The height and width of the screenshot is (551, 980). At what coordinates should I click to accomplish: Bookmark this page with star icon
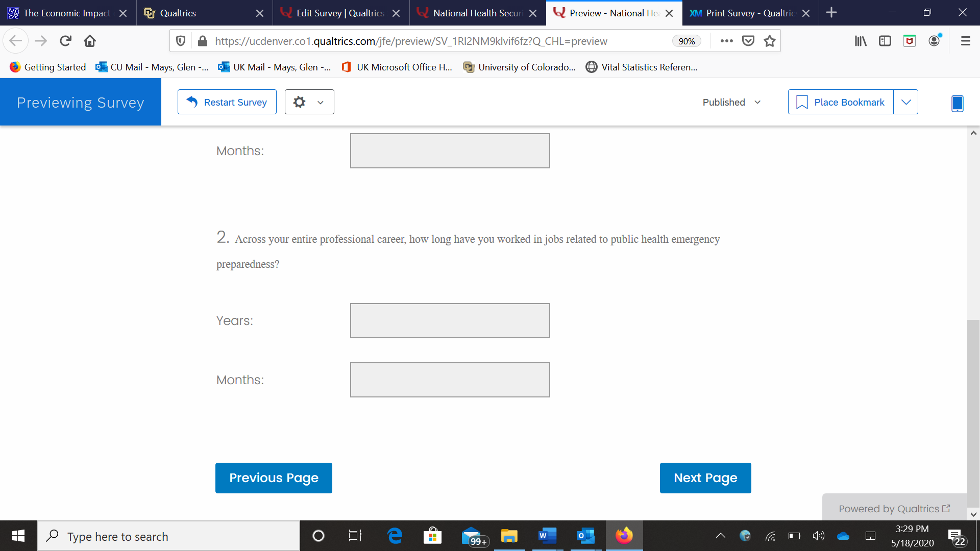point(770,41)
